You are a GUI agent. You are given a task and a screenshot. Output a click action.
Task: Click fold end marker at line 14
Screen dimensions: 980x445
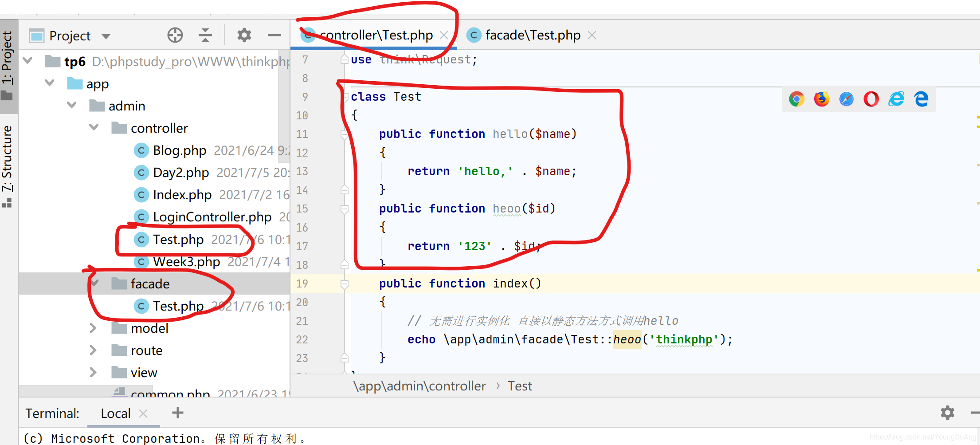344,190
